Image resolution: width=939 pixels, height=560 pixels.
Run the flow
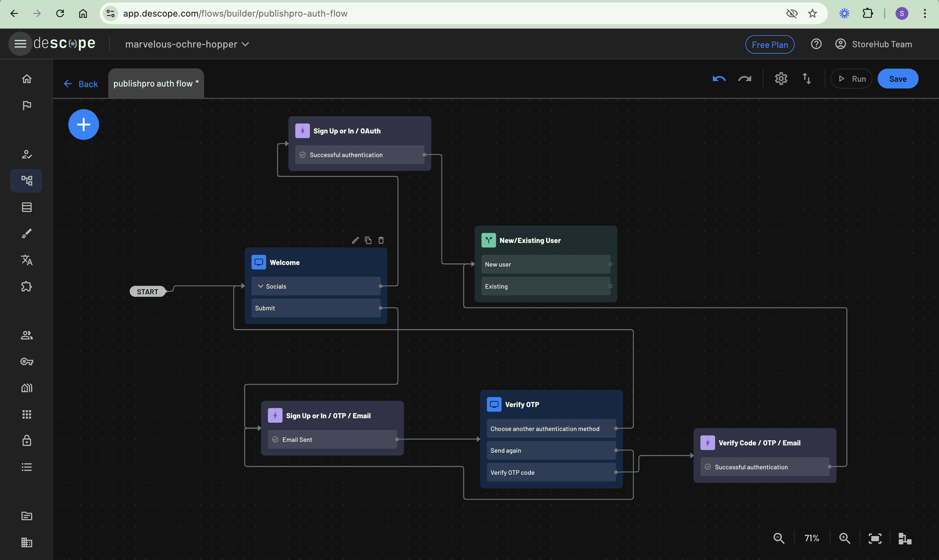851,79
